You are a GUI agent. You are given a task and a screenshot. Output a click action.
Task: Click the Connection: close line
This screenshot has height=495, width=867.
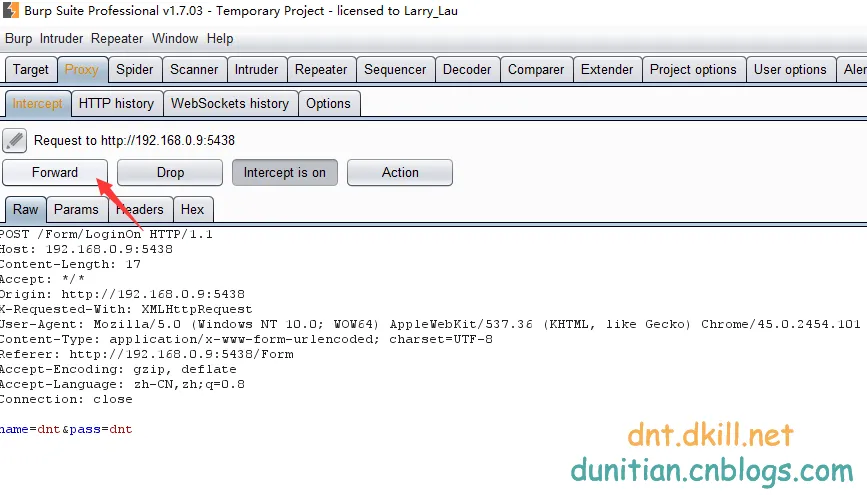click(66, 399)
